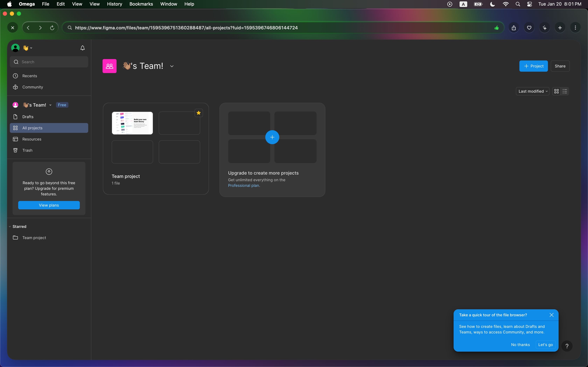Image resolution: width=588 pixels, height=367 pixels.
Task: Click the sidebar Search field
Action: click(49, 62)
